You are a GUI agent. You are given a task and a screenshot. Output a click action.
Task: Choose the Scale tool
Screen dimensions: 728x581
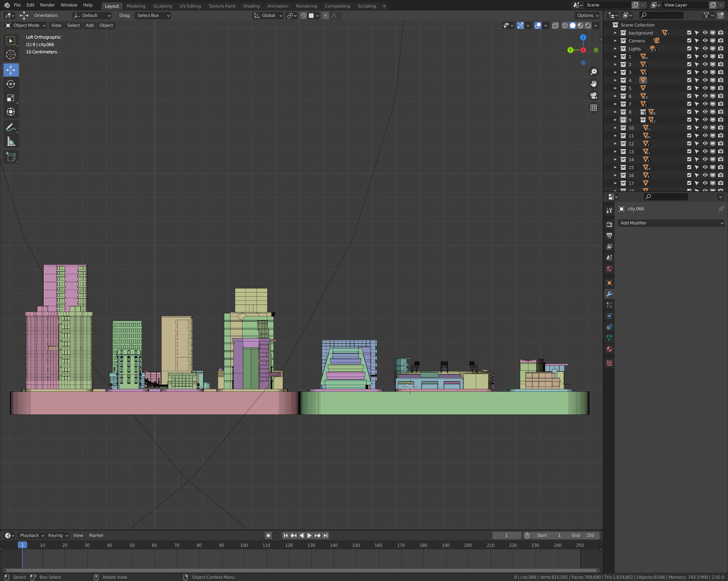11,98
